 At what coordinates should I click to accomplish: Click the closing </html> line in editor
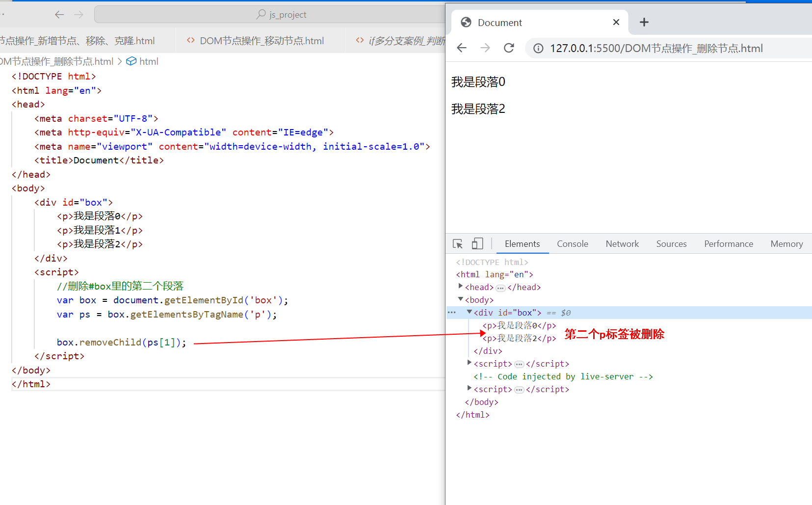31,384
